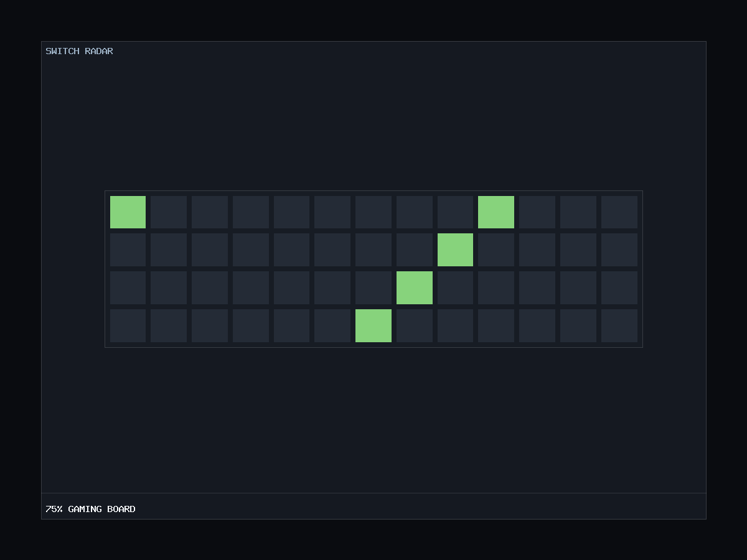The image size is (747, 560).
Task: Select the green key in the top row's tenth column
Action: pos(496,212)
